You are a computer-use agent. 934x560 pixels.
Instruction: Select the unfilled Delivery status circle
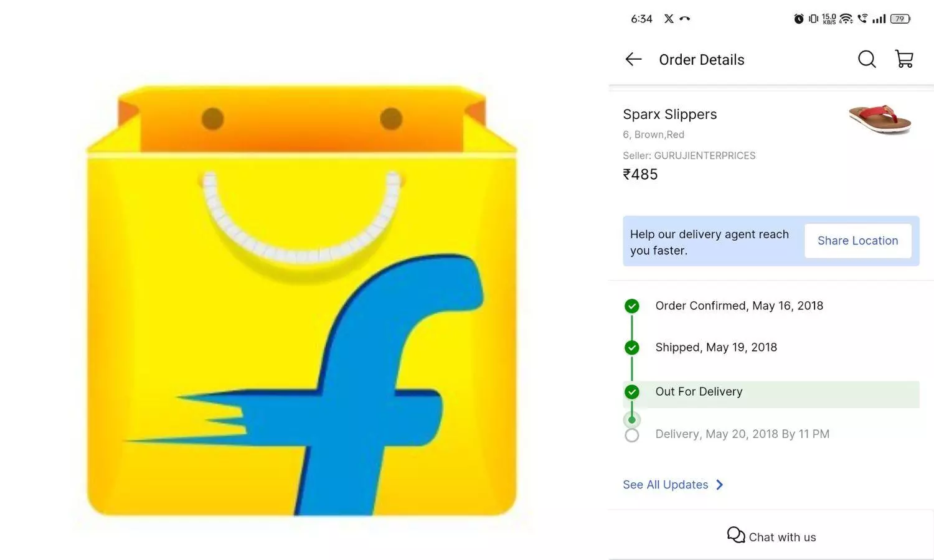pos(632,435)
